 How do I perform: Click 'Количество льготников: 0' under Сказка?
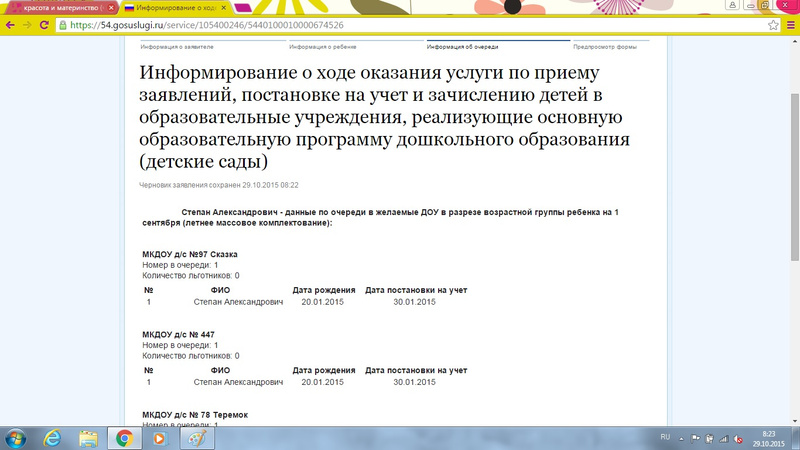click(191, 276)
